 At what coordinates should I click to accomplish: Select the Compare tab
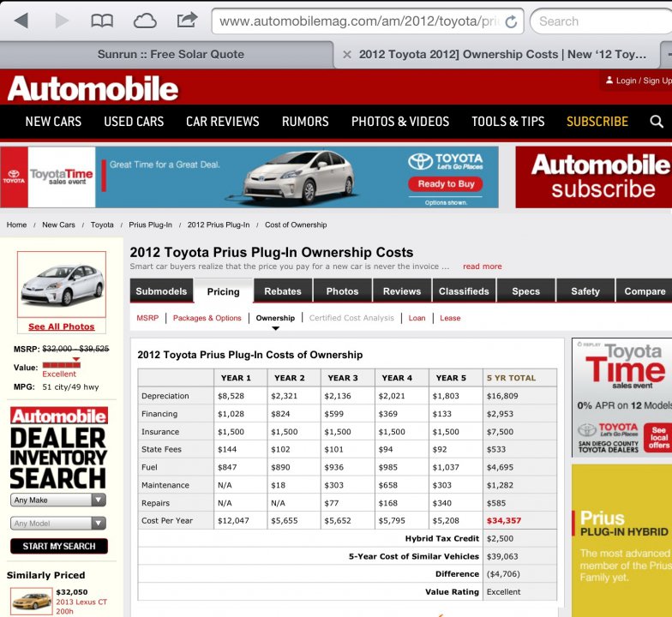(645, 291)
